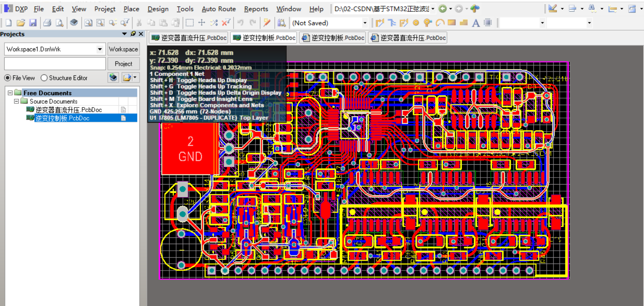The image size is (644, 306).
Task: Expand the document path dropdown
Action: point(433,9)
